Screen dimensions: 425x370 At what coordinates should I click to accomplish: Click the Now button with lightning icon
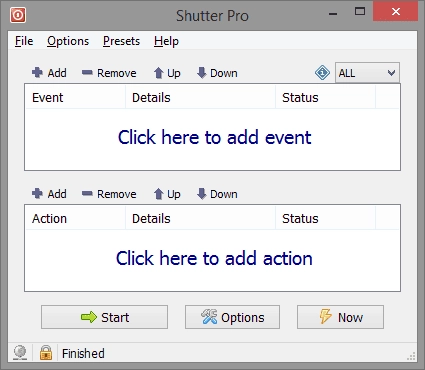point(340,317)
